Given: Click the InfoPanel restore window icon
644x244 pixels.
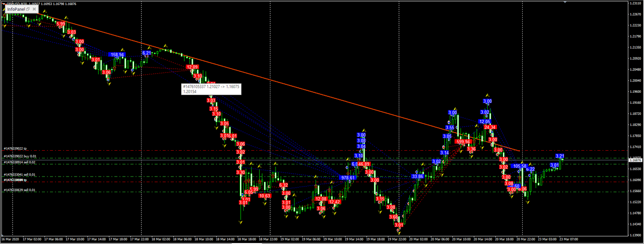Looking at the screenshot, I should (28, 9).
